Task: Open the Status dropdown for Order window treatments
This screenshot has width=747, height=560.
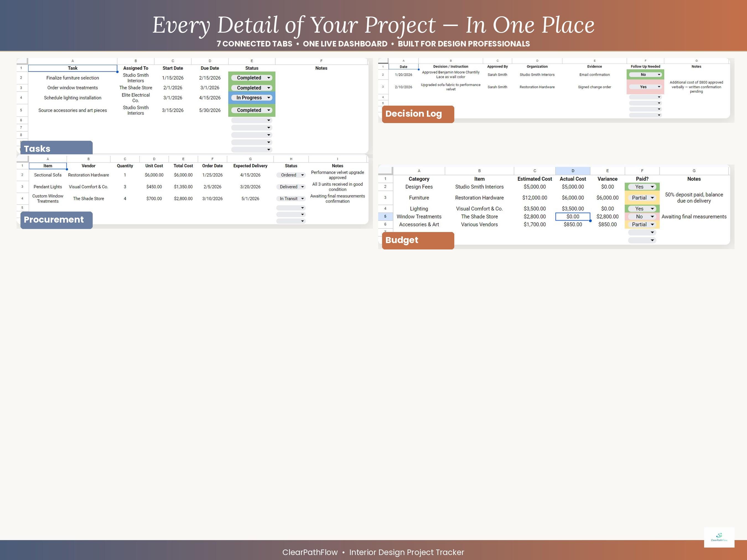Action: (251, 88)
